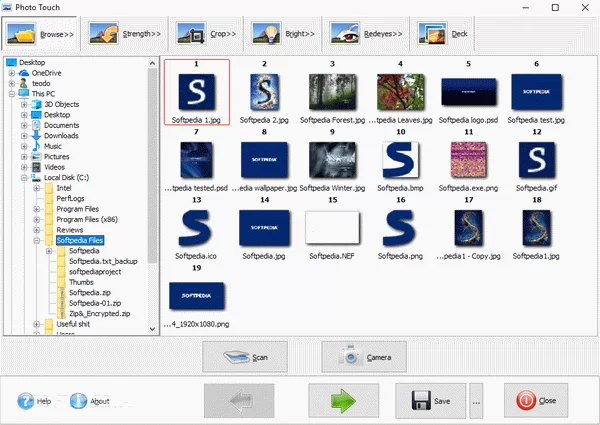The width and height of the screenshot is (600, 425).
Task: Click the Softpedia-01.zip file name
Action: pos(95,303)
